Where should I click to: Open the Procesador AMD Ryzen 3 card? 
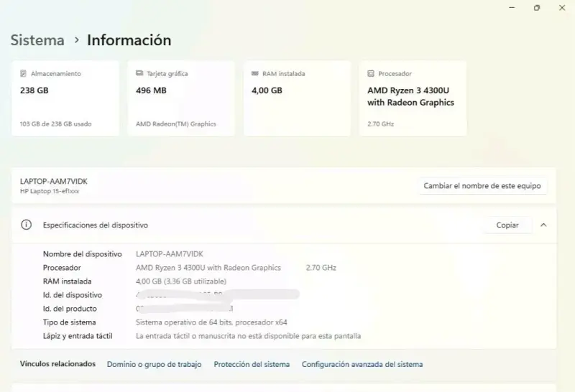(413, 98)
